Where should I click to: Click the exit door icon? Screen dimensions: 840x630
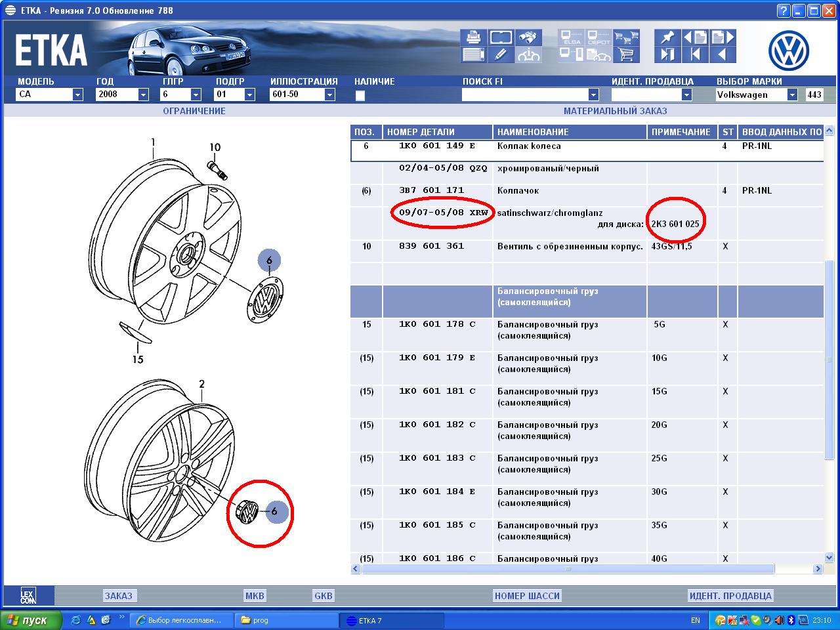(x=667, y=55)
